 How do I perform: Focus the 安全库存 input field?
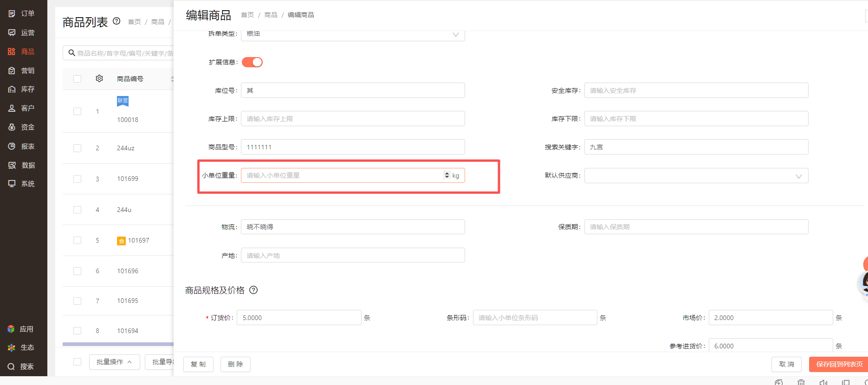tap(696, 90)
